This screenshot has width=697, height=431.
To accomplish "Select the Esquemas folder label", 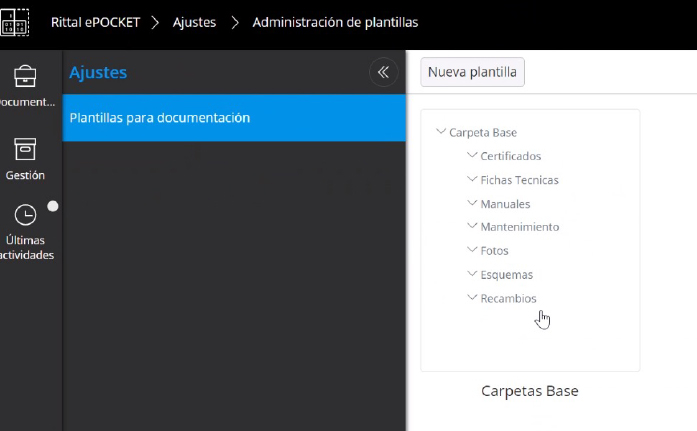I will pos(507,275).
